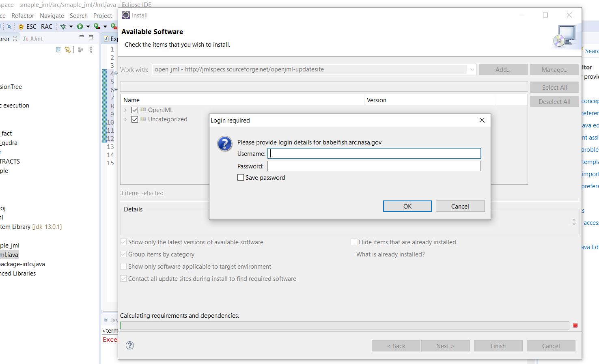
Task: Uncheck the OpenJML software item
Action: pos(135,110)
